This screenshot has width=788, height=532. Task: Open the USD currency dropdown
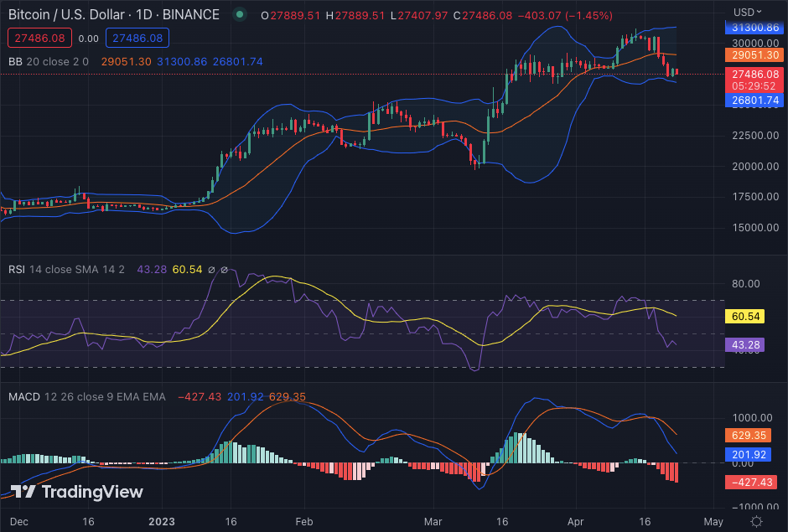[747, 12]
